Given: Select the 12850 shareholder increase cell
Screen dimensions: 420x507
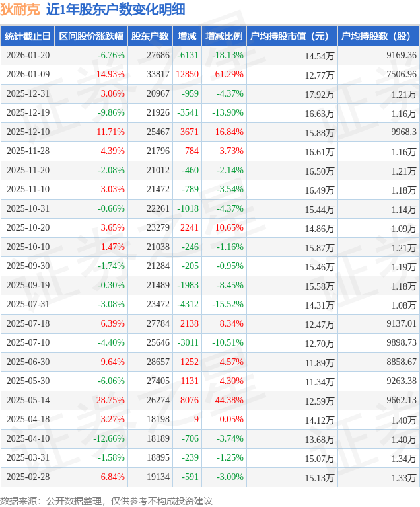Looking at the screenshot, I should [188, 75].
